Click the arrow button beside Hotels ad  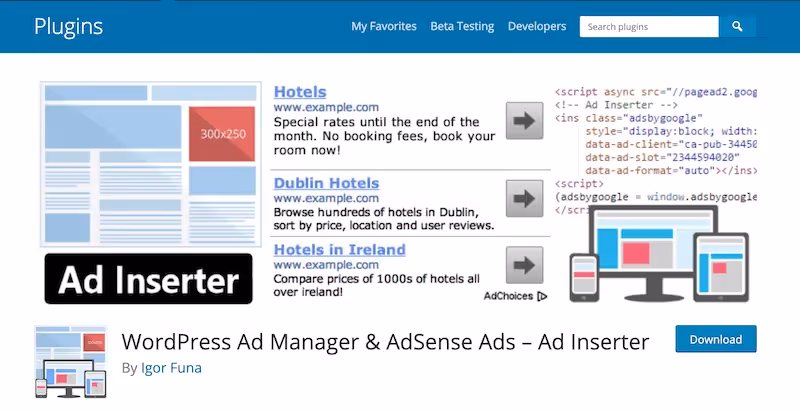click(524, 121)
